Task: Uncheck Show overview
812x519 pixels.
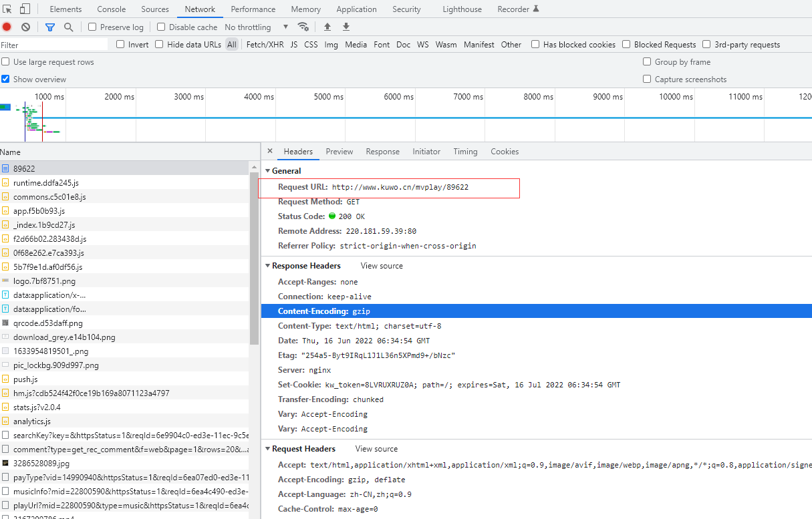Action: (x=5, y=79)
